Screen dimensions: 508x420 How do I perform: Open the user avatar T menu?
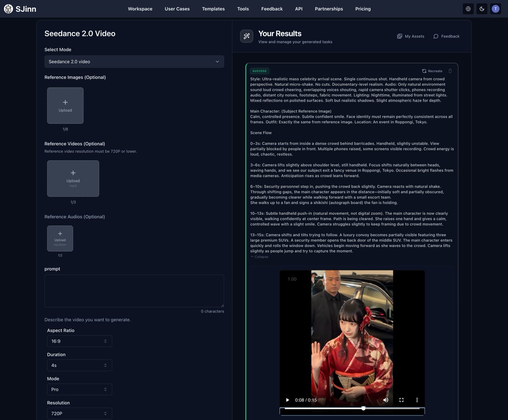point(496,9)
